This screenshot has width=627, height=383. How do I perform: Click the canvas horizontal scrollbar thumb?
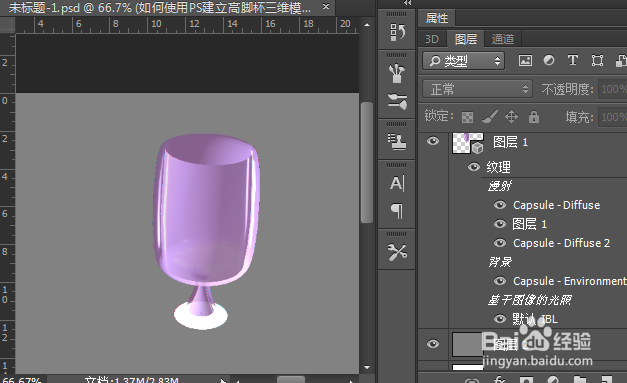[x=291, y=379]
